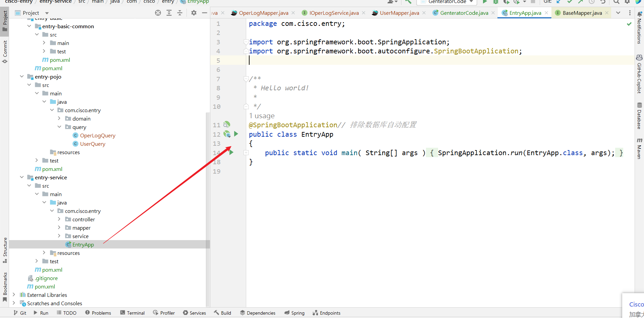The height and width of the screenshot is (318, 644).
Task: Open the Git tool window at bottom
Action: [20, 313]
